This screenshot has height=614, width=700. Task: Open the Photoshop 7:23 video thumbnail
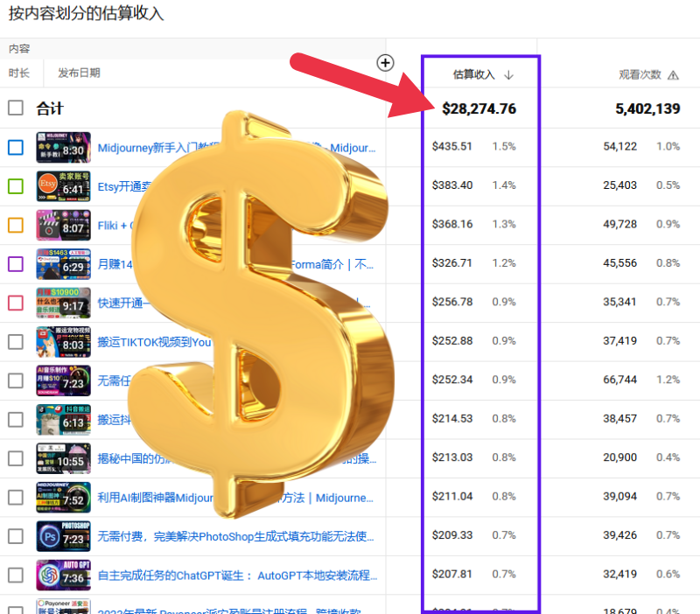pos(63,535)
